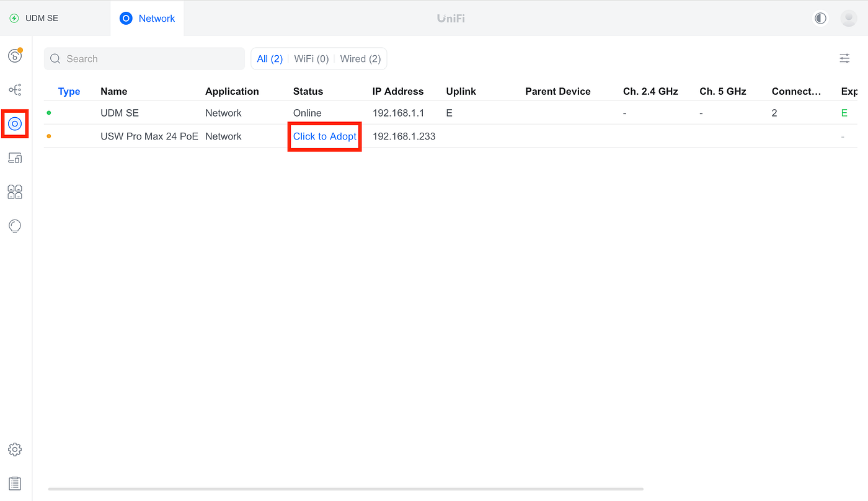868x501 pixels.
Task: Sort by the Ch. 5 GHz column header
Action: [x=723, y=91]
